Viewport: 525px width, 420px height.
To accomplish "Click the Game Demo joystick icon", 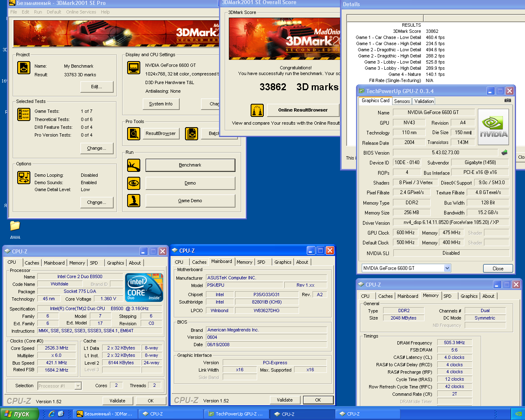I will tap(134, 201).
